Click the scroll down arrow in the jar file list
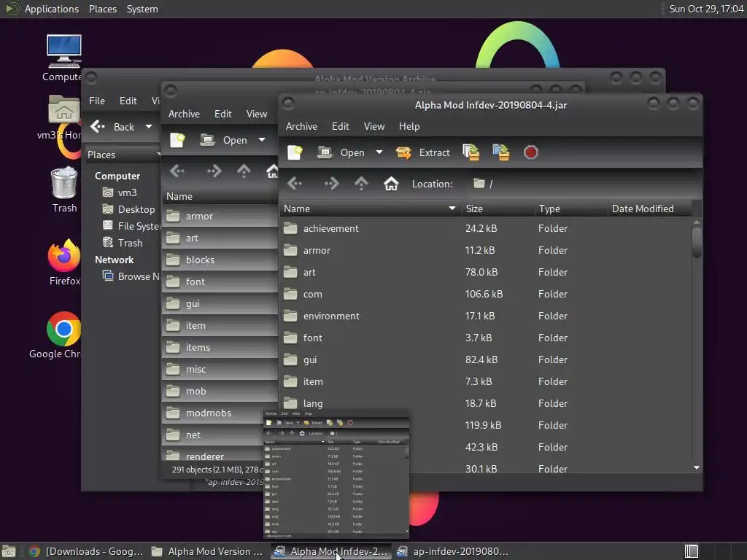The width and height of the screenshot is (747, 560). 697,467
